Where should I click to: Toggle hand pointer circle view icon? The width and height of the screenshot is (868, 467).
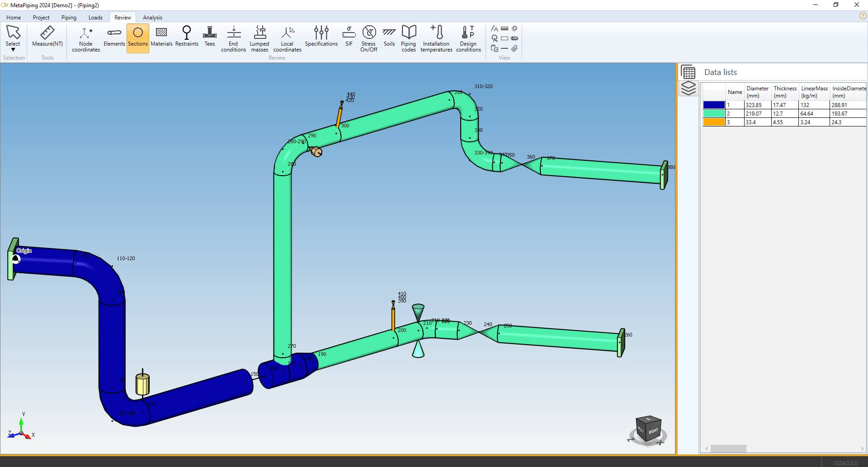pyautogui.click(x=495, y=38)
